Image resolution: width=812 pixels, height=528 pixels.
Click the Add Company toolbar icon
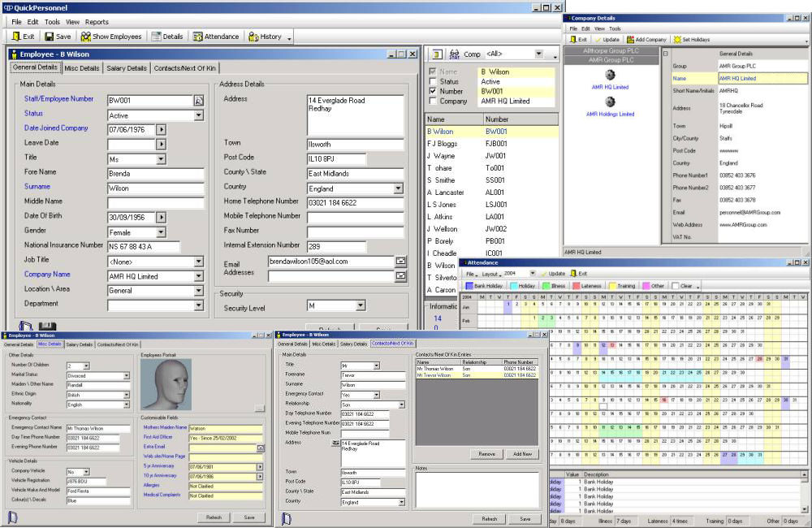[629, 39]
